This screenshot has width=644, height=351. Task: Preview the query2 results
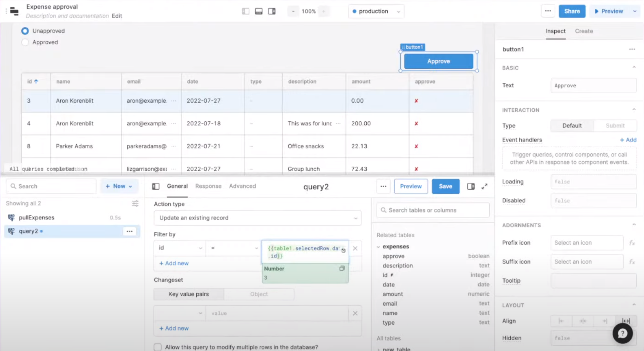(x=411, y=186)
